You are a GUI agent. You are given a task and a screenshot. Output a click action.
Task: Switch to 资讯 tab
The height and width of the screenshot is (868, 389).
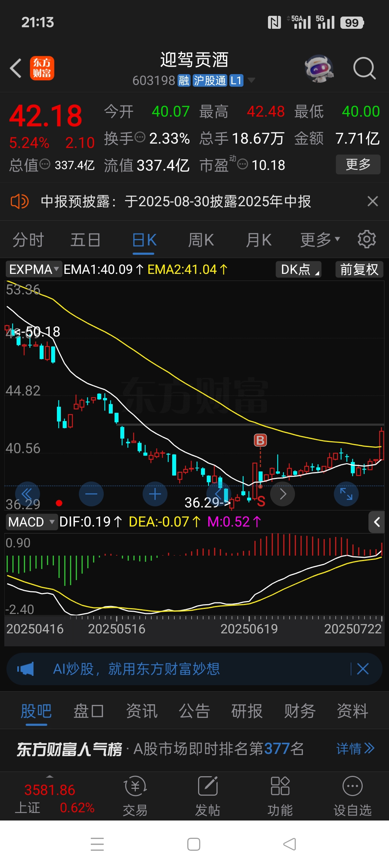[x=142, y=711]
